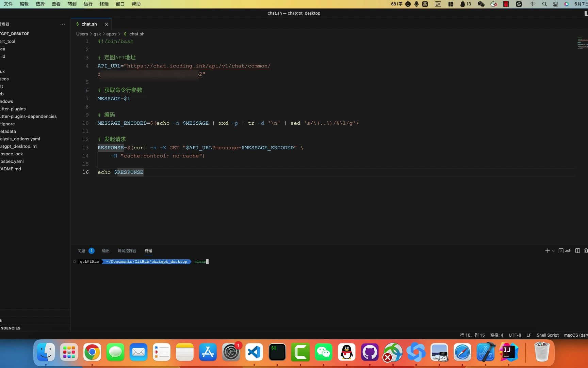Open the 选择 menu
The height and width of the screenshot is (368, 588).
coord(40,4)
